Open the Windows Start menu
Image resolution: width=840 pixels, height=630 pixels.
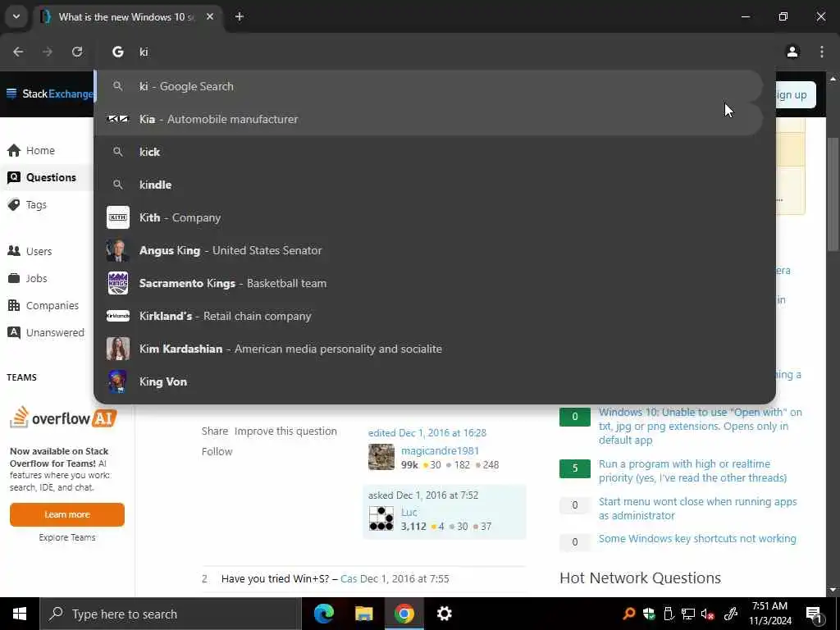click(20, 614)
